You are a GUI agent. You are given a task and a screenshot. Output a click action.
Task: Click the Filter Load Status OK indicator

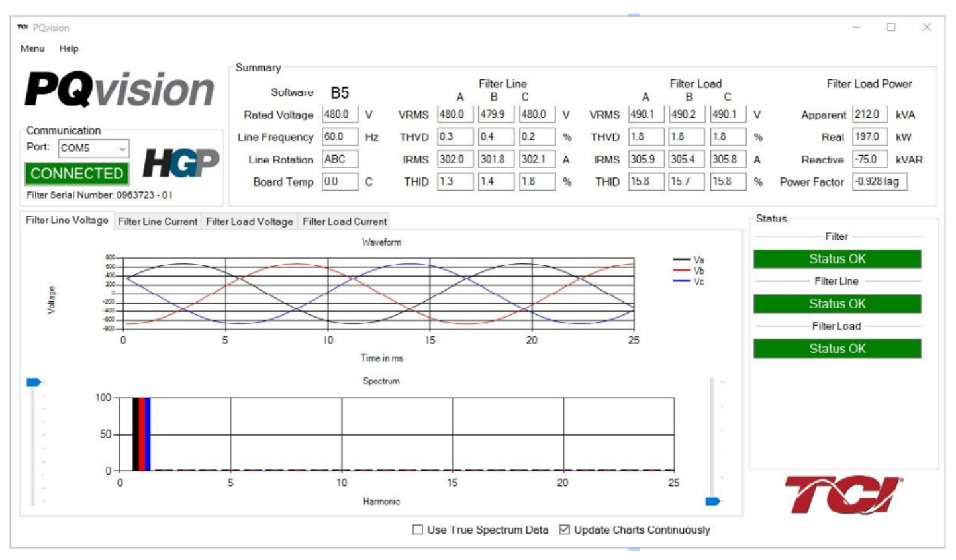point(837,349)
